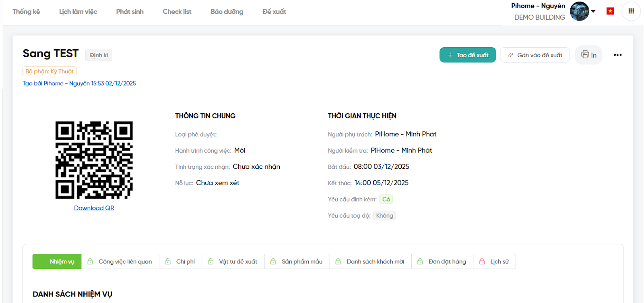
Task: Click the printer icon In button
Action: click(x=588, y=55)
